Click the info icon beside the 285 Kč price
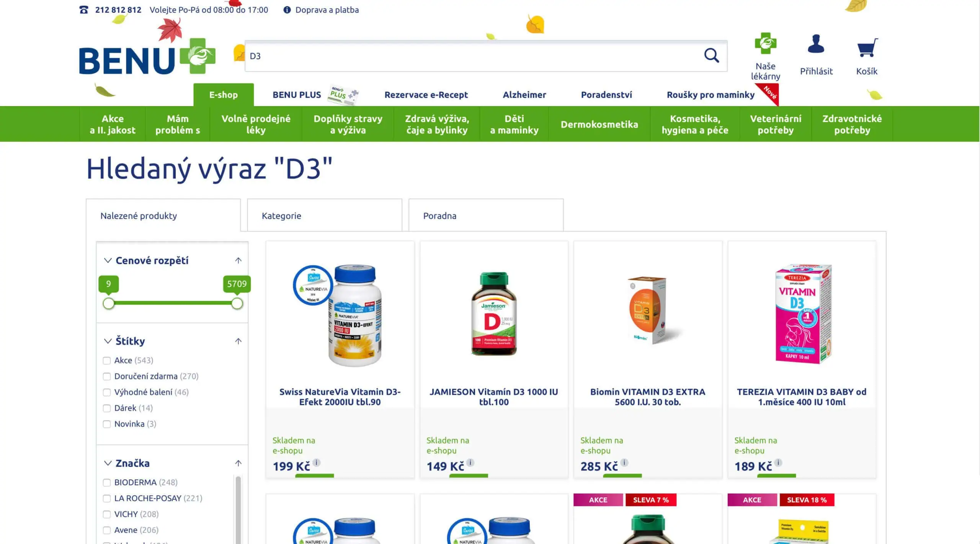980x544 pixels. point(624,462)
